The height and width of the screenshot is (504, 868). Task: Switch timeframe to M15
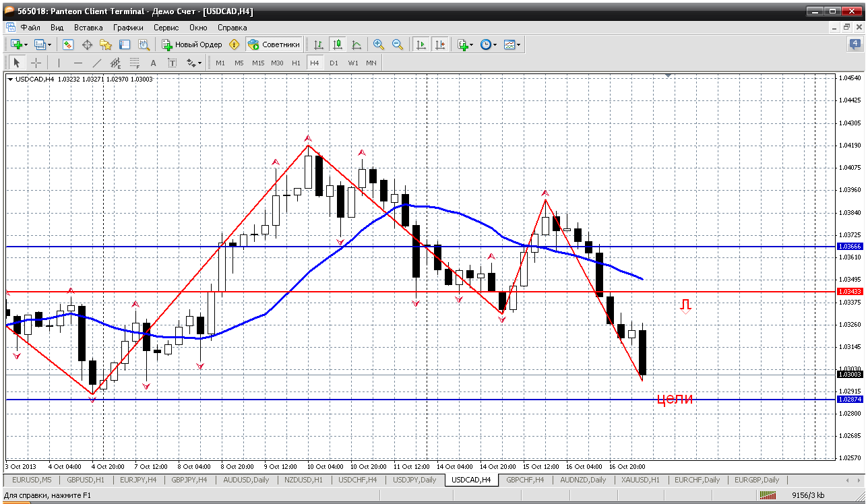pos(258,63)
